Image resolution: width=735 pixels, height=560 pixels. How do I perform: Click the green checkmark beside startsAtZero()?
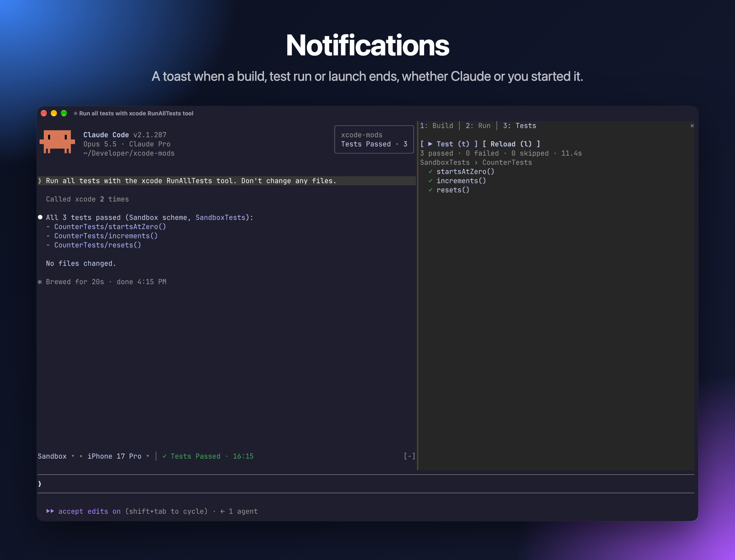(x=430, y=172)
